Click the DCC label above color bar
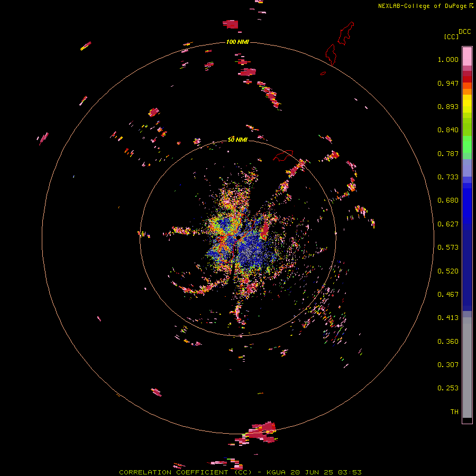476x476 pixels. pos(464,31)
